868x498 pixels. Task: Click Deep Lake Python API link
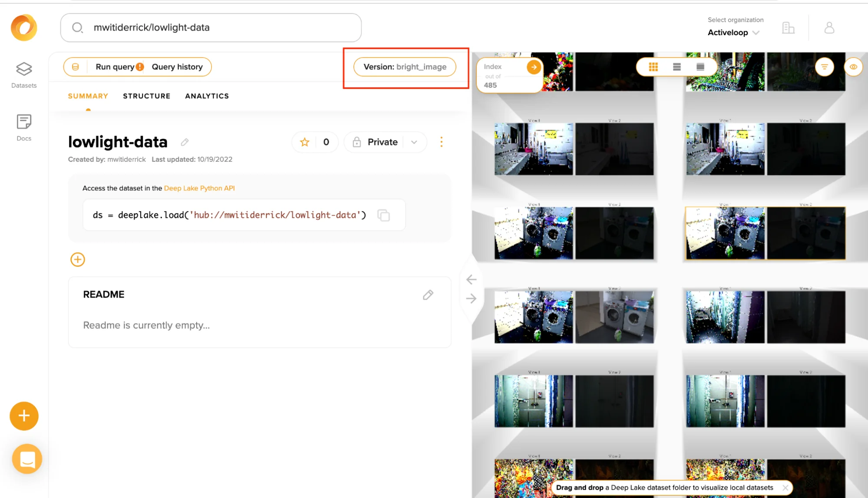coord(199,188)
